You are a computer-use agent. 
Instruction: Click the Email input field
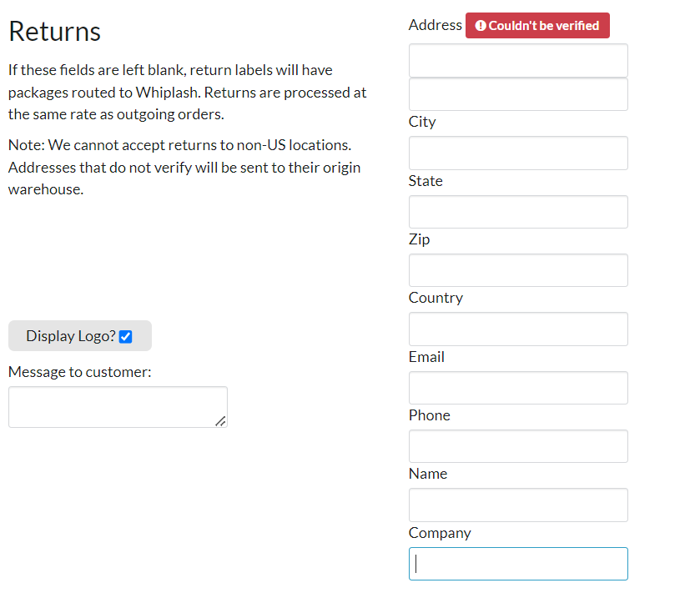click(x=518, y=388)
